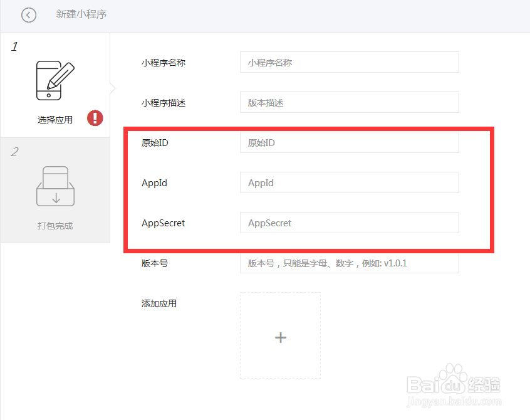Image resolution: width=530 pixels, height=420 pixels.
Task: Click the 添加应用 label
Action: [159, 303]
